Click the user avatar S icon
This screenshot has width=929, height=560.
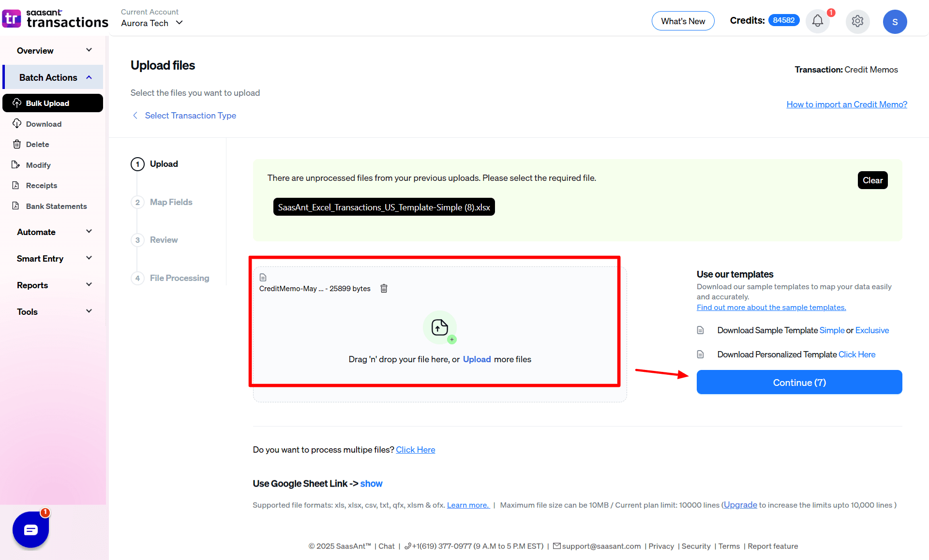click(895, 22)
